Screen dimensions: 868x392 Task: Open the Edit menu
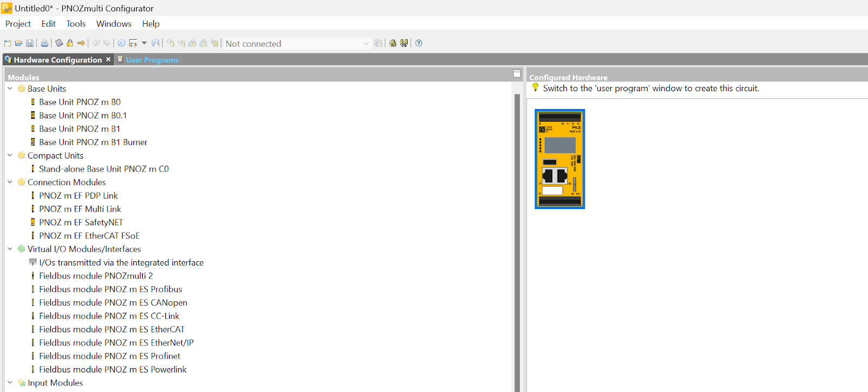tap(48, 24)
